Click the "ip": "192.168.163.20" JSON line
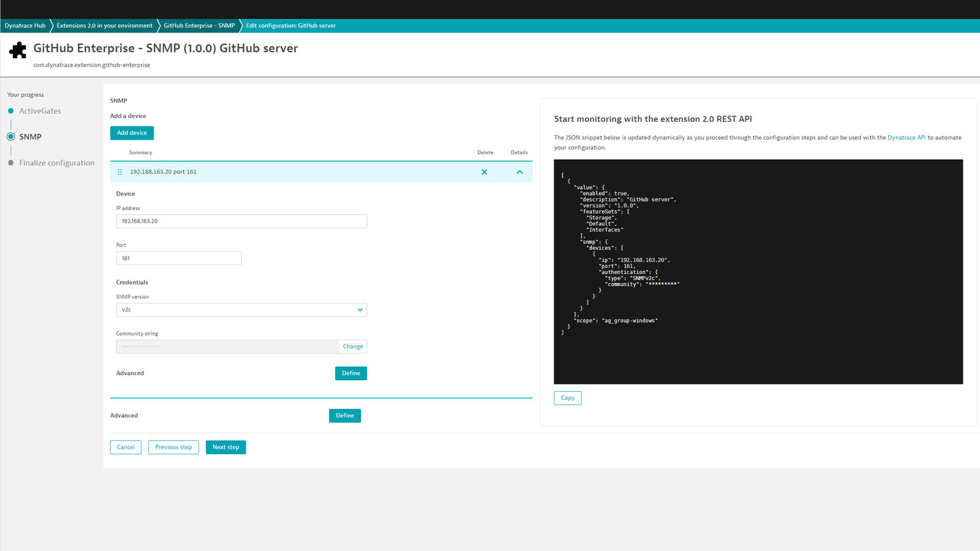This screenshot has width=980, height=551. [634, 260]
